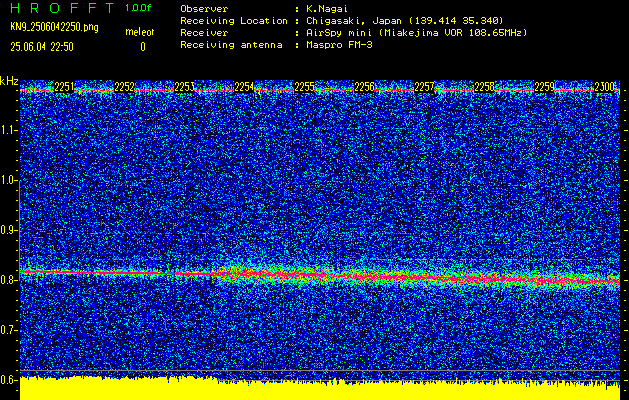Click the Maspro FM-3 antenna text
Image resolution: width=629 pixels, height=400 pixels.
click(339, 45)
